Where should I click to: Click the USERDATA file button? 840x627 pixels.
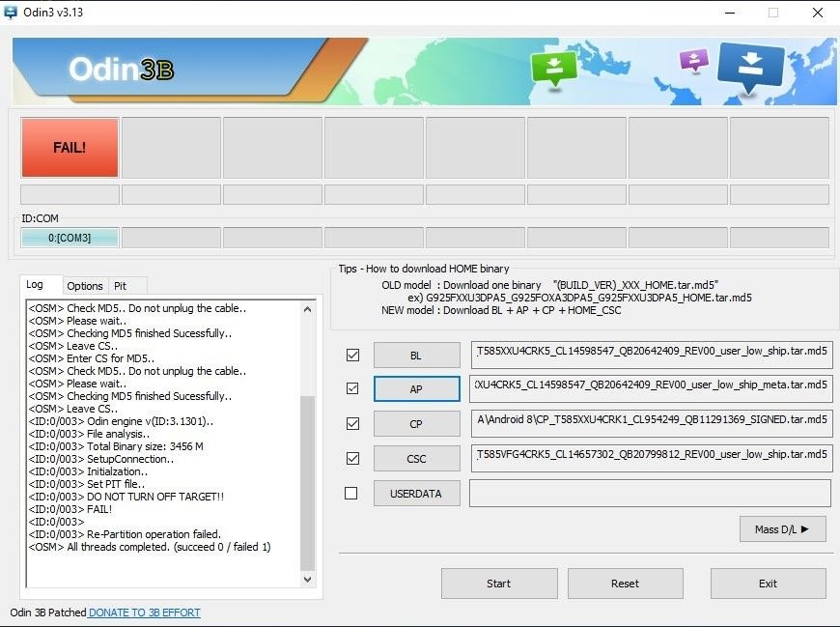coord(416,494)
